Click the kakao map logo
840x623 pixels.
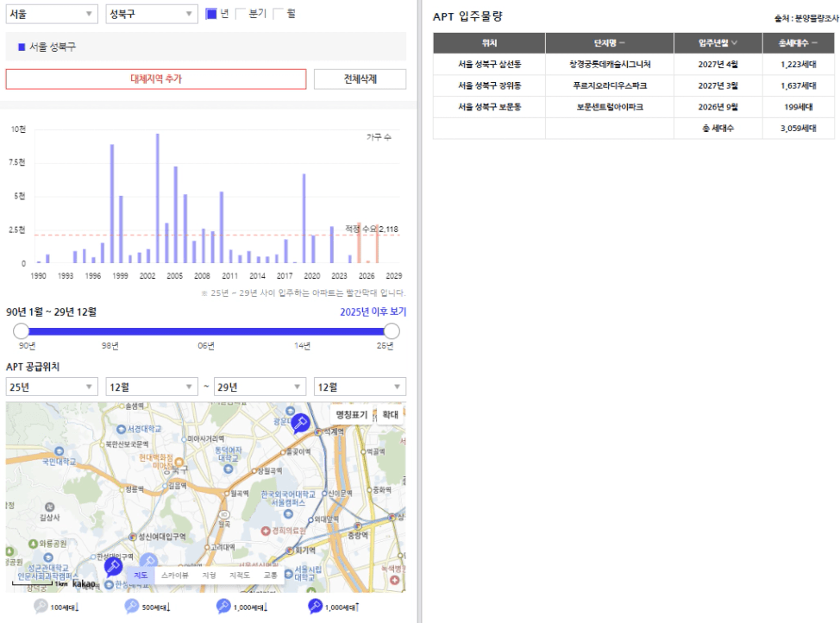click(85, 583)
